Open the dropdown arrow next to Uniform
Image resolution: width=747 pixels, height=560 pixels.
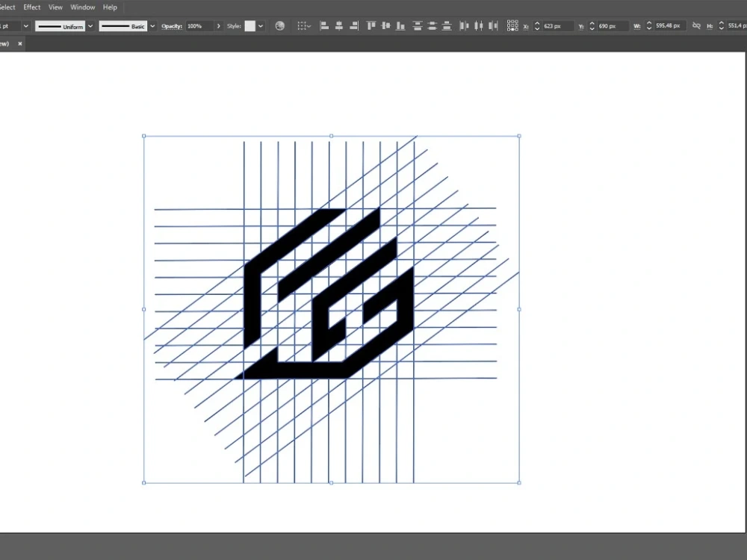coord(90,26)
